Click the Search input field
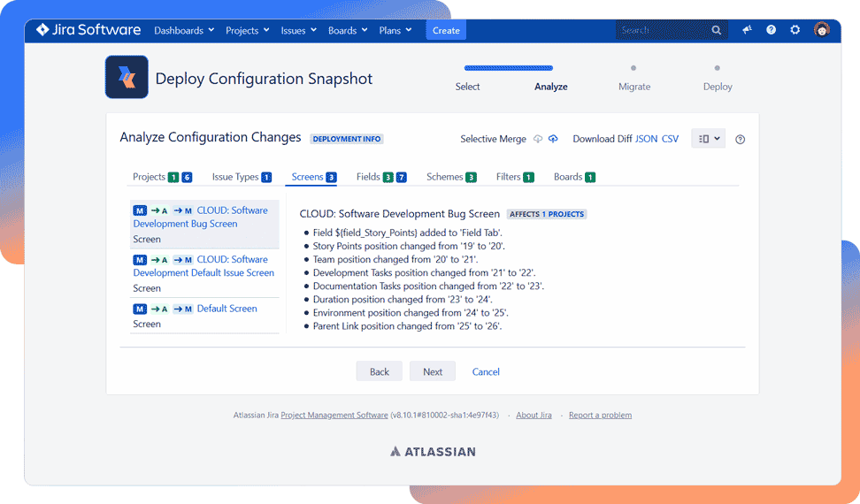Screen dimensions: 860x504 point(664,30)
